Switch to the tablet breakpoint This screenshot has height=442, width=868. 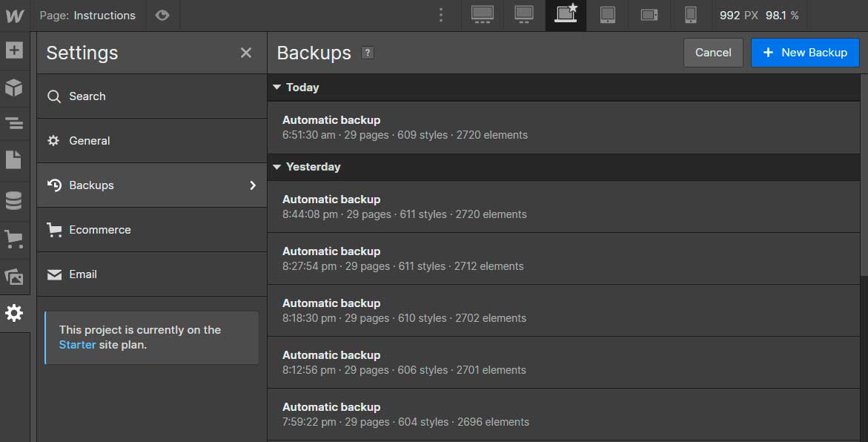pyautogui.click(x=608, y=16)
